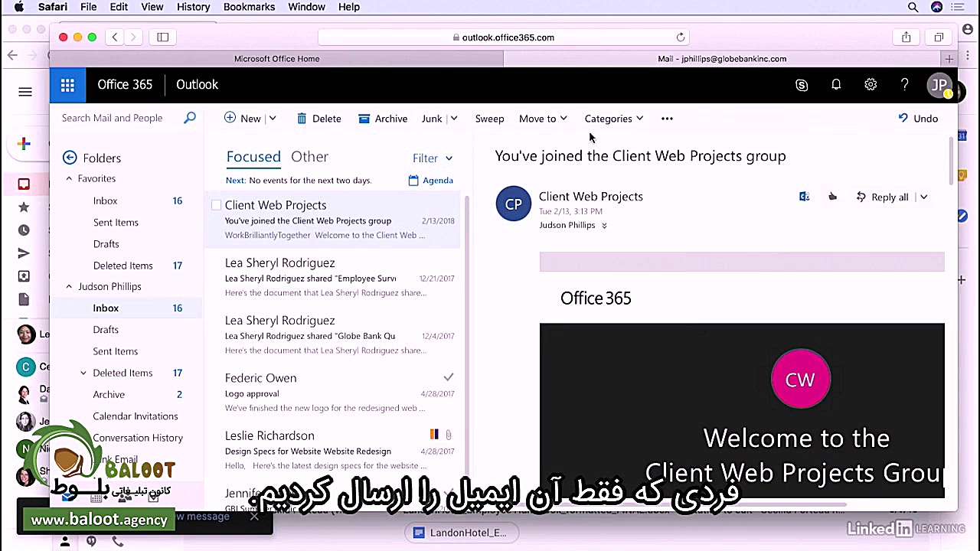This screenshot has height=551, width=980.
Task: Click the Archive box icon
Action: pos(364,119)
